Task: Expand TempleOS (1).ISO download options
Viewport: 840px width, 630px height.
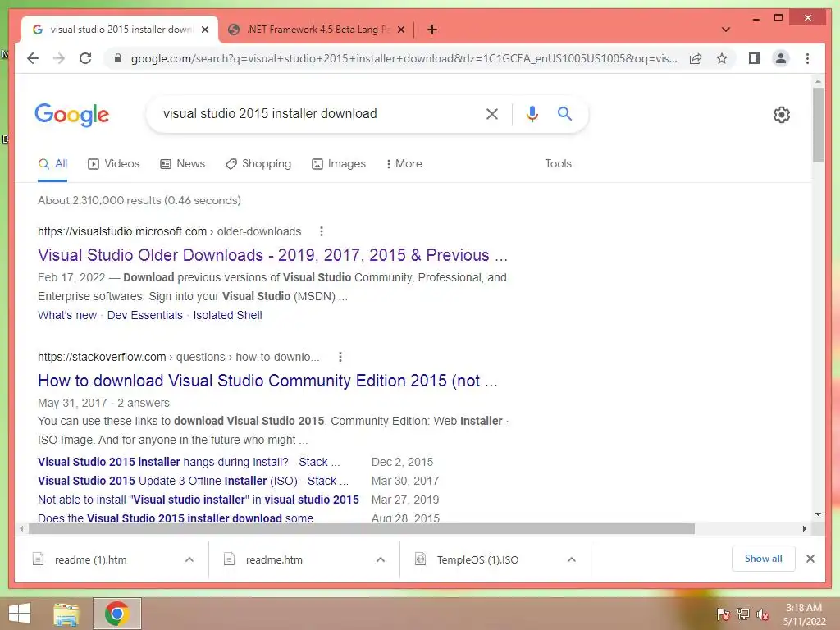Action: click(x=572, y=559)
